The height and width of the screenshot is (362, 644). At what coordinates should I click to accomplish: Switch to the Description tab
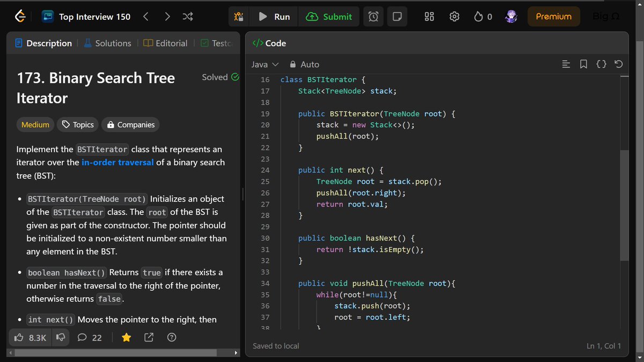click(43, 43)
